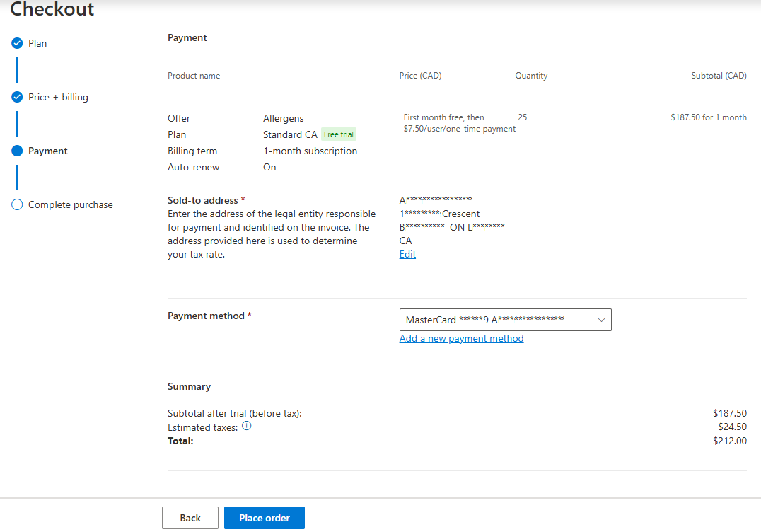Click the filled Payment step circle

[x=17, y=151]
